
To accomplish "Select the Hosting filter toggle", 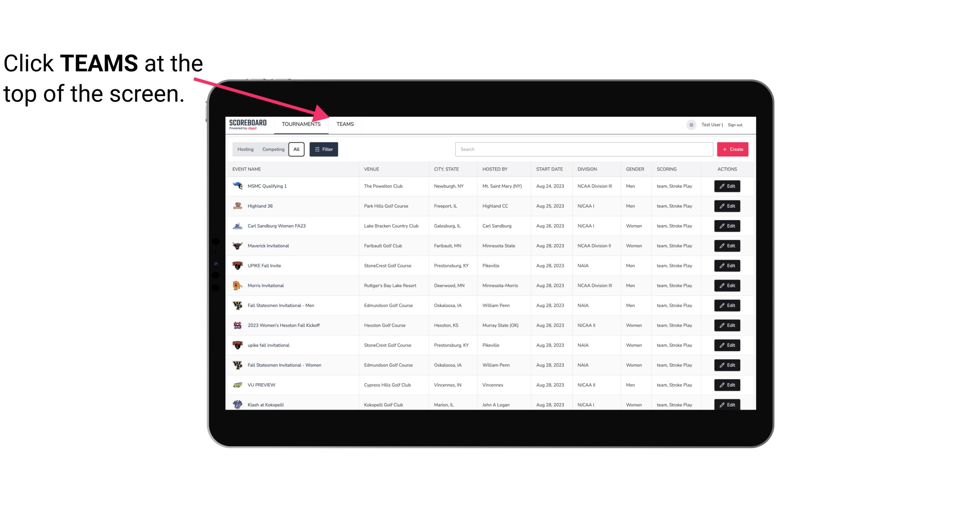I will coord(245,149).
